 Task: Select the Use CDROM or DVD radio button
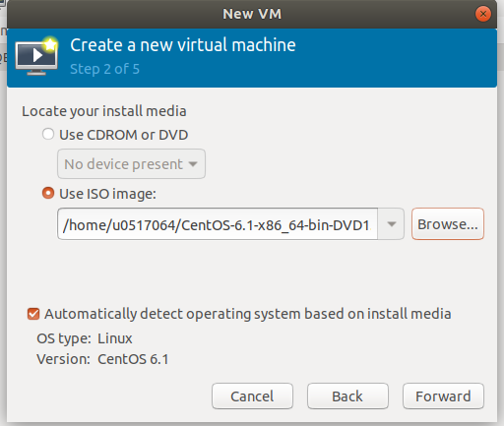(48, 134)
